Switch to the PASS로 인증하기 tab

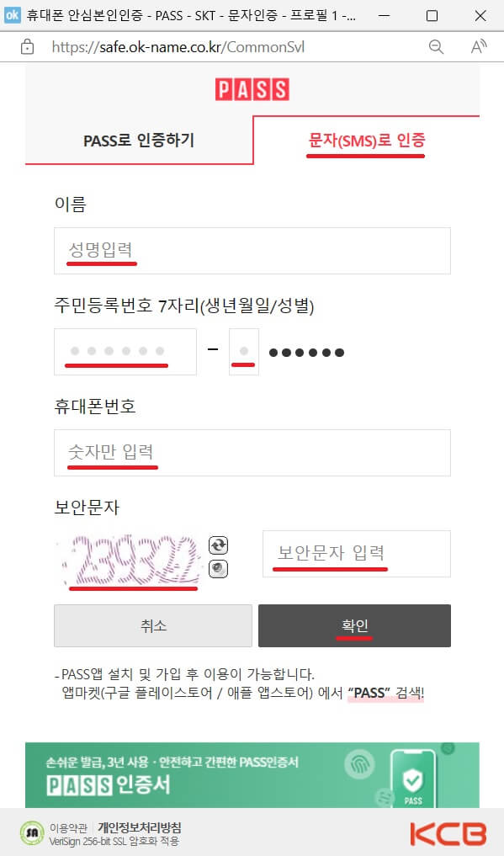[139, 140]
